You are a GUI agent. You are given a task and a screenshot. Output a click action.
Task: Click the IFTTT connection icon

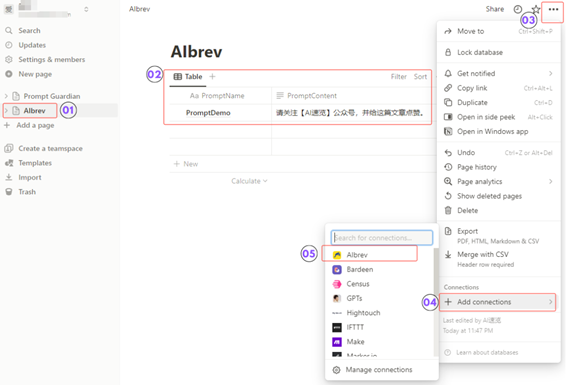337,327
